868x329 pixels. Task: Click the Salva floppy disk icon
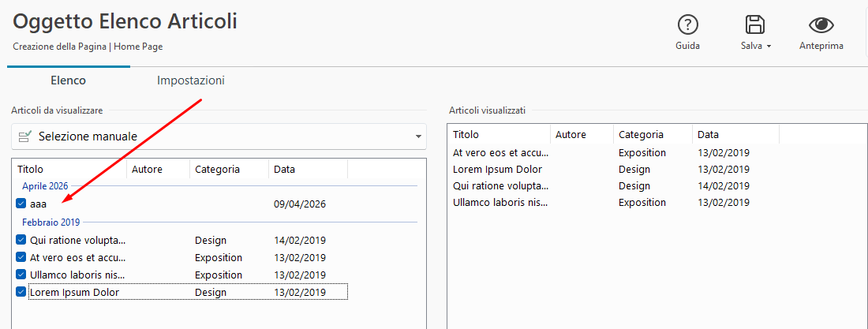tap(754, 25)
